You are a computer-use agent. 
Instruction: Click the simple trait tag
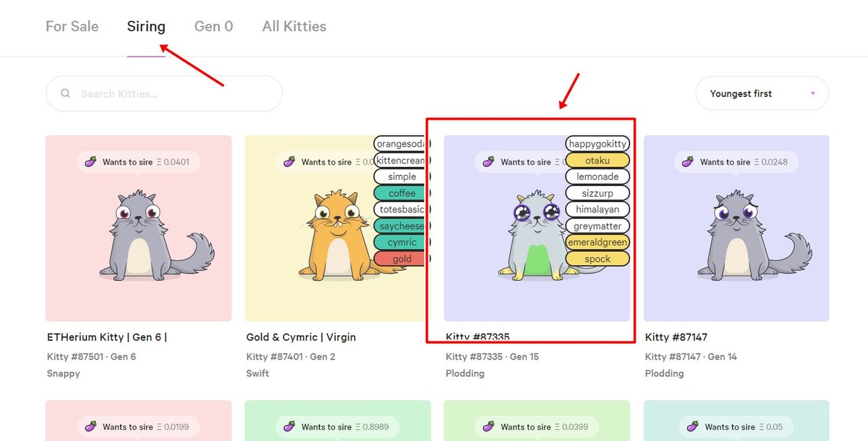tap(402, 176)
